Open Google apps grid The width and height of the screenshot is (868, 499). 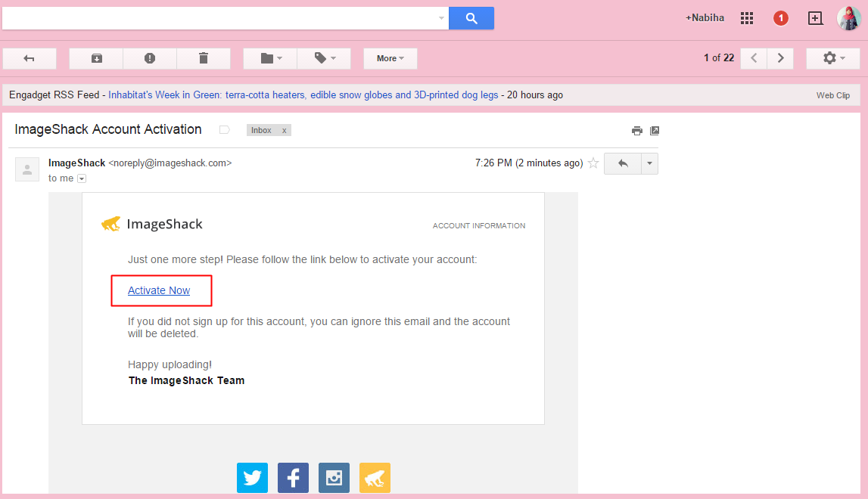[x=747, y=18]
